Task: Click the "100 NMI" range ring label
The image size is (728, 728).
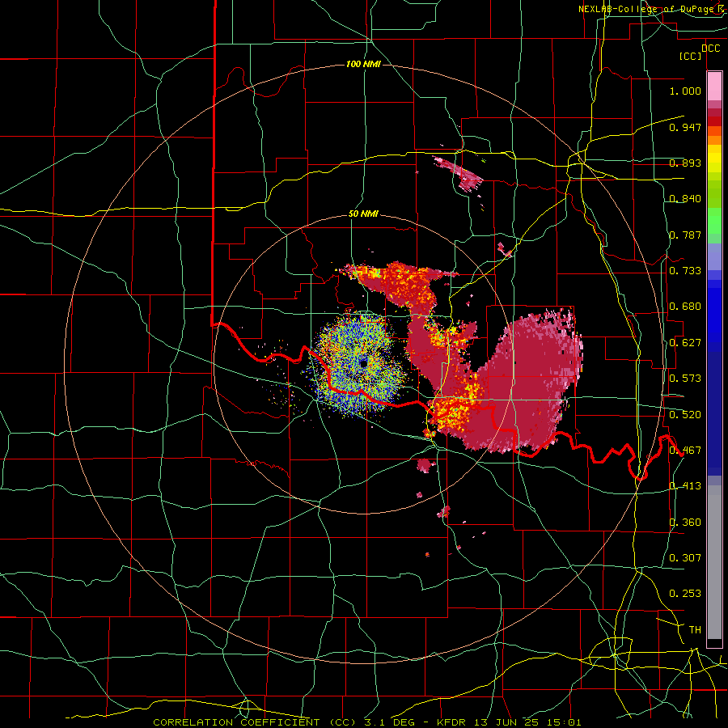Action: pos(363,64)
